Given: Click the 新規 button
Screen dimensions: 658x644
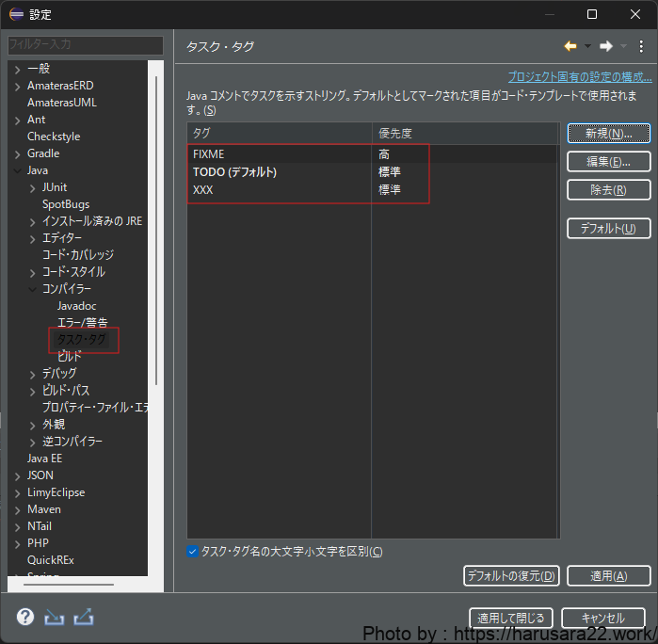Looking at the screenshot, I should tap(608, 134).
